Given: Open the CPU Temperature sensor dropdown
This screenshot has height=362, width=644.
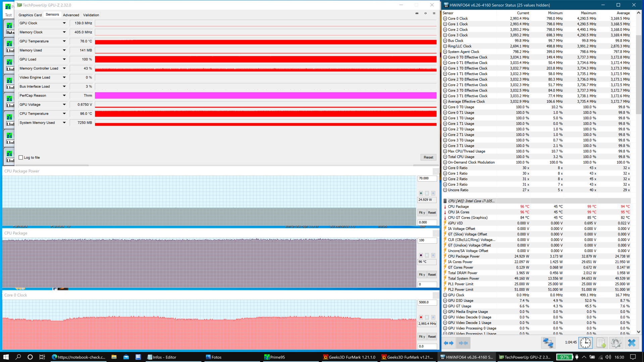Looking at the screenshot, I should (x=64, y=114).
